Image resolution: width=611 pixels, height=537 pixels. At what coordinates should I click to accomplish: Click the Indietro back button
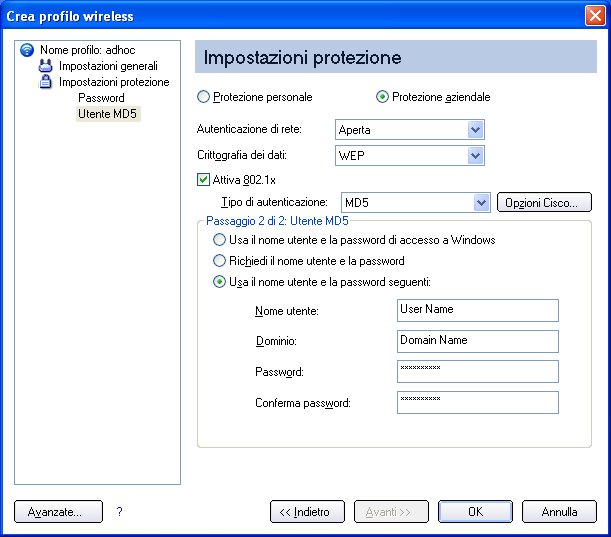(307, 511)
